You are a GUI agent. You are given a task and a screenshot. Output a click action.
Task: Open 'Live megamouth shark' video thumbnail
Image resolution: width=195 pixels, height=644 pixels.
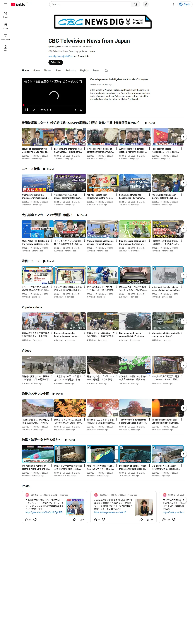(x=135, y=321)
